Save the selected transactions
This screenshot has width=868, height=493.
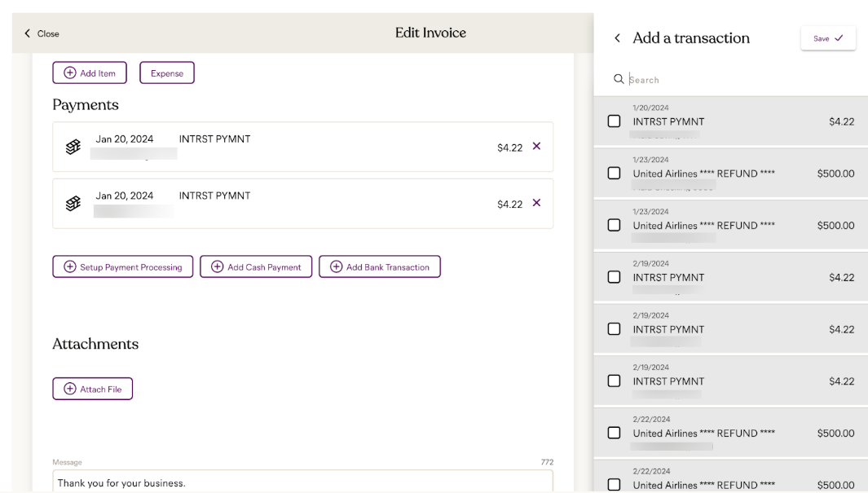pos(827,38)
